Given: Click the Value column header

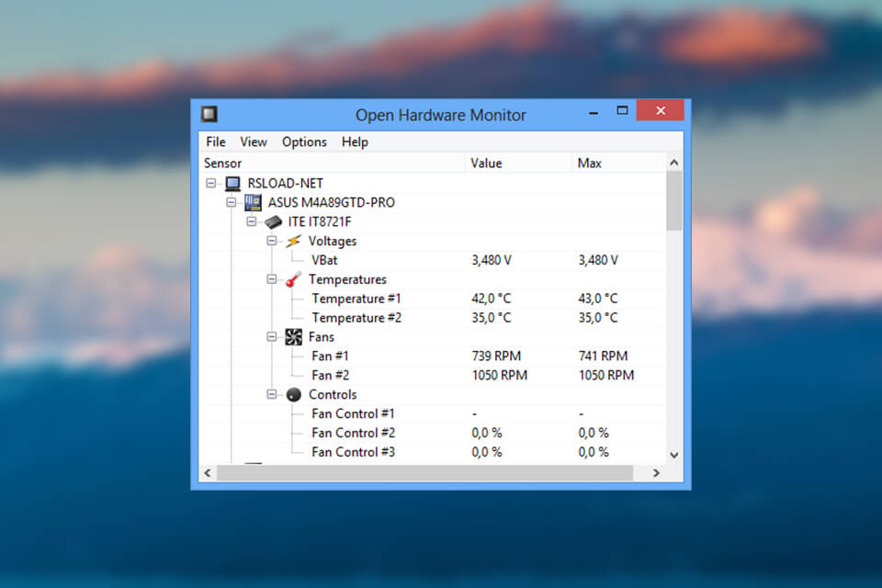Looking at the screenshot, I should pyautogui.click(x=486, y=163).
